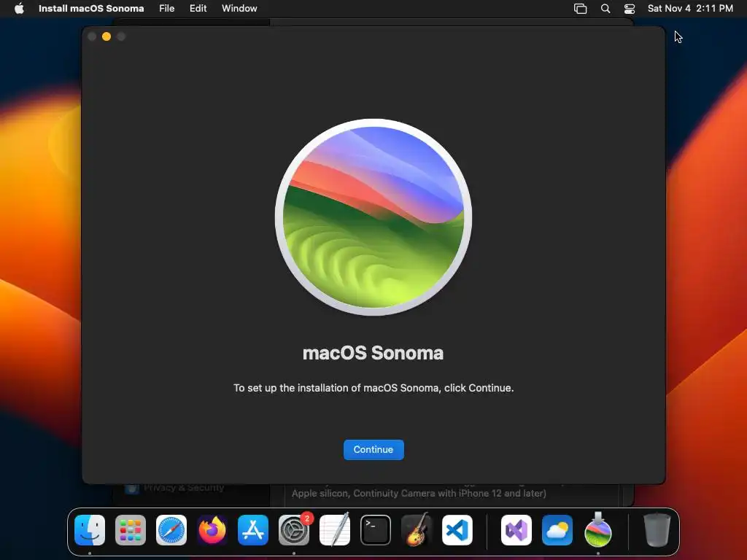Image resolution: width=747 pixels, height=560 pixels.
Task: Open the Window menu
Action: [239, 8]
